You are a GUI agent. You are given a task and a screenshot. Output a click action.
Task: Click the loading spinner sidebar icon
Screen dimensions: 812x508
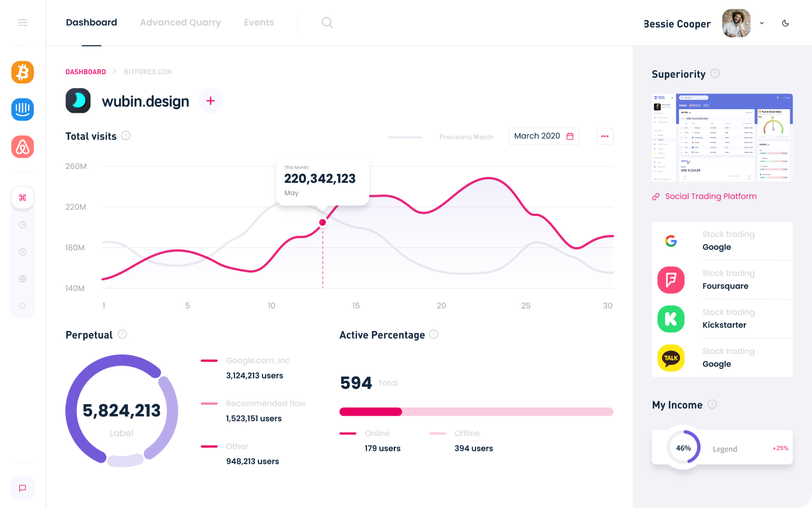point(23,305)
